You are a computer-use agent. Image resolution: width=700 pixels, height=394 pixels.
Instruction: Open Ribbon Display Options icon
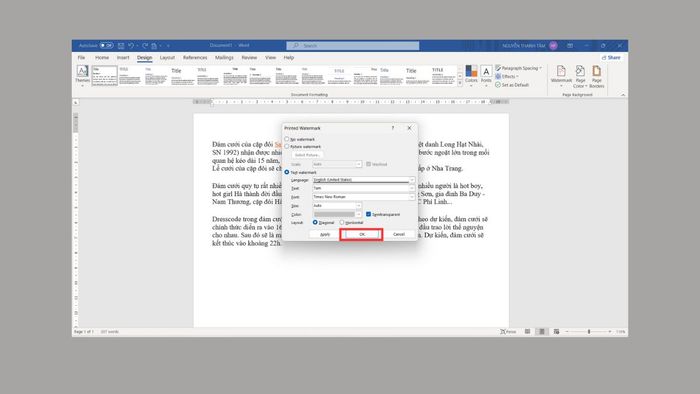pos(570,46)
